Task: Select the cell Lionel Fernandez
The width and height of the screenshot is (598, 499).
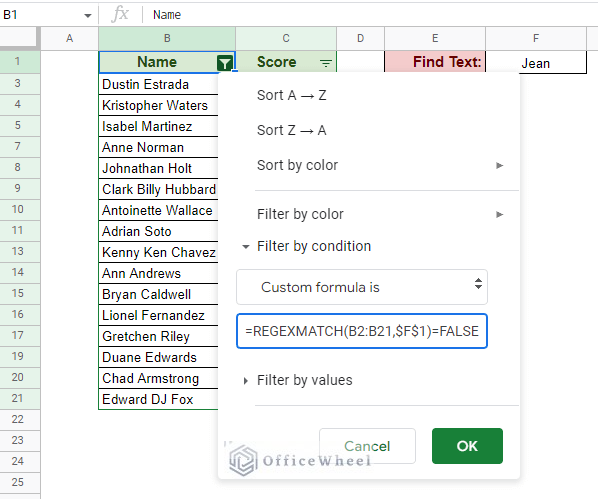Action: pyautogui.click(x=158, y=315)
